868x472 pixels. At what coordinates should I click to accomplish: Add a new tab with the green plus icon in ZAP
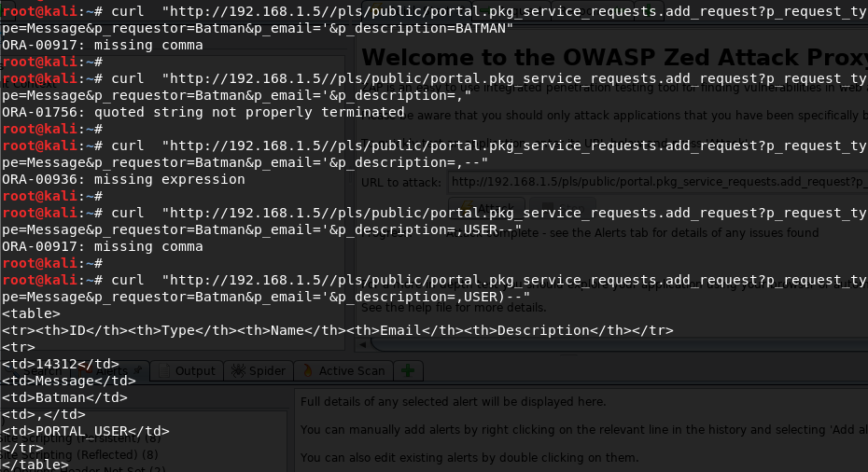pyautogui.click(x=408, y=370)
